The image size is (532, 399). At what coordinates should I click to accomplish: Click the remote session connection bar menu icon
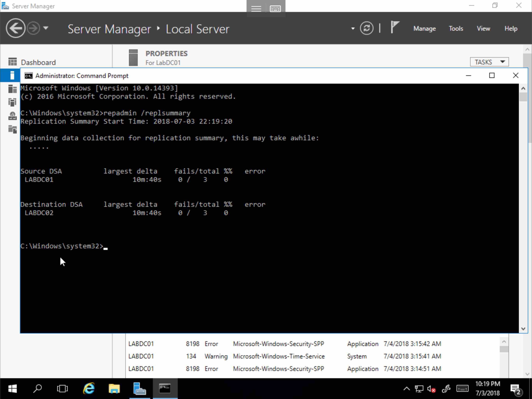point(256,9)
